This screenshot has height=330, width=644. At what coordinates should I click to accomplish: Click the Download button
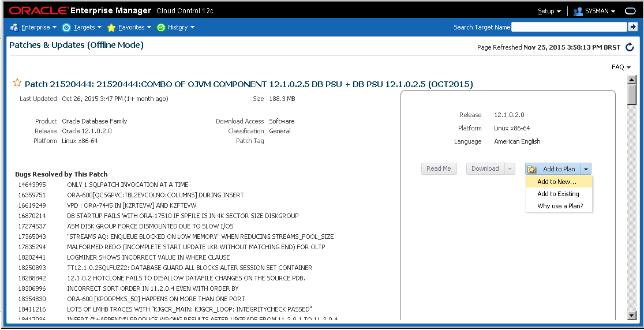click(x=485, y=168)
